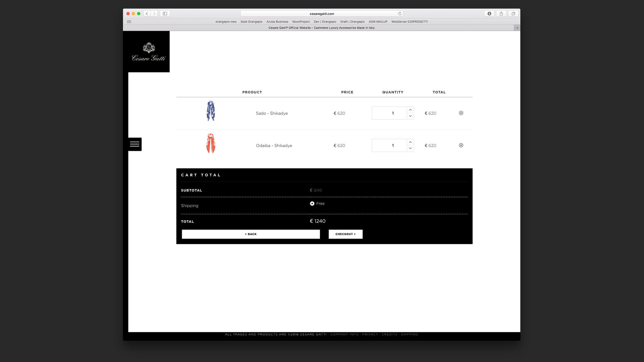Go forward with Safari forward arrow
The height and width of the screenshot is (362, 644).
point(154,14)
